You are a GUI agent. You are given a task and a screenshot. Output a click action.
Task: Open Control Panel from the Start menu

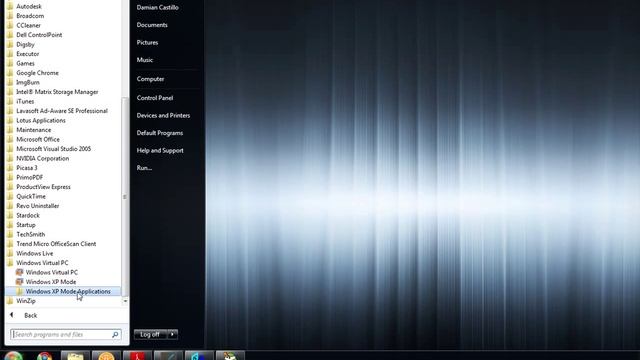click(155, 98)
